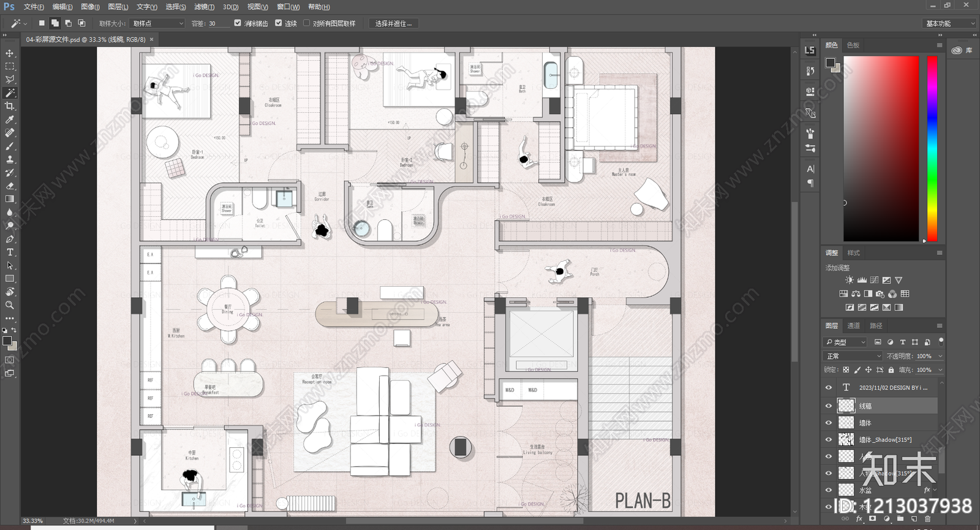Select the Crop tool
Image resolution: width=980 pixels, height=530 pixels.
pos(10,107)
